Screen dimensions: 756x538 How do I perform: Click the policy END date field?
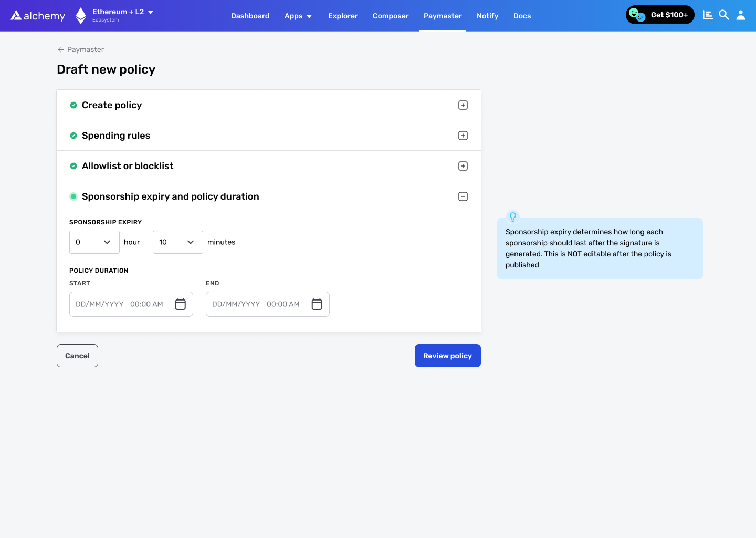click(x=268, y=304)
